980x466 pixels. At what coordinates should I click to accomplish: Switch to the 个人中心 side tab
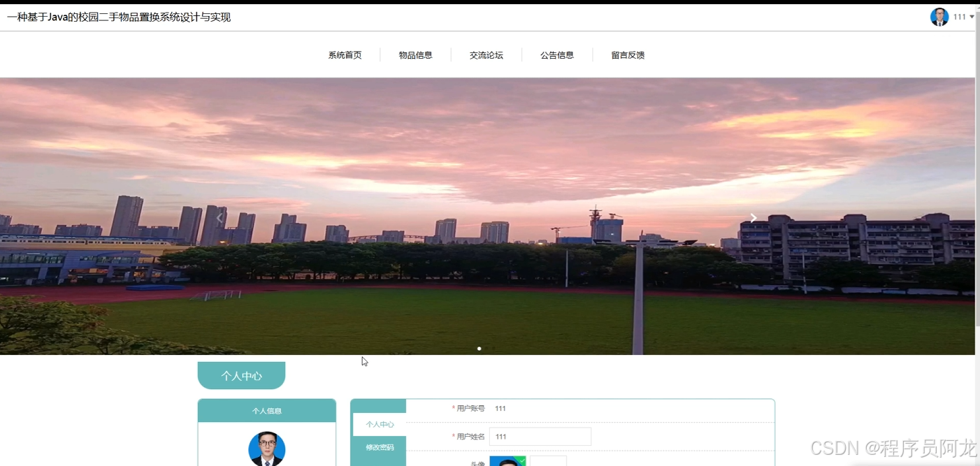click(380, 424)
